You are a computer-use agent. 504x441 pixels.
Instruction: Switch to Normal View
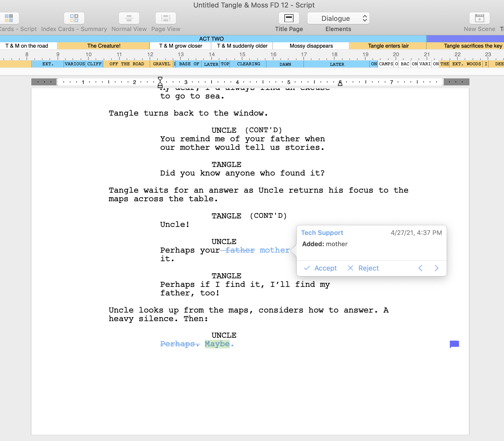click(x=129, y=18)
